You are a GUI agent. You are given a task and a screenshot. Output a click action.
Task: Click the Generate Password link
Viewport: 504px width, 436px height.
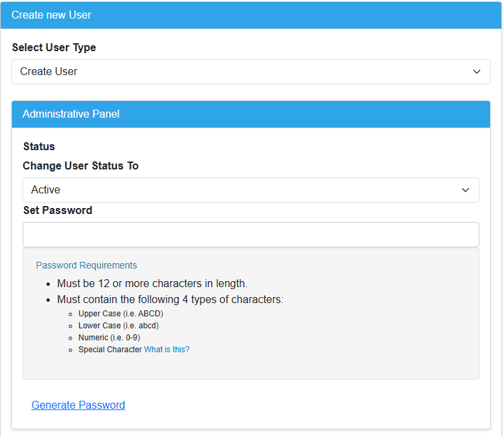click(78, 405)
